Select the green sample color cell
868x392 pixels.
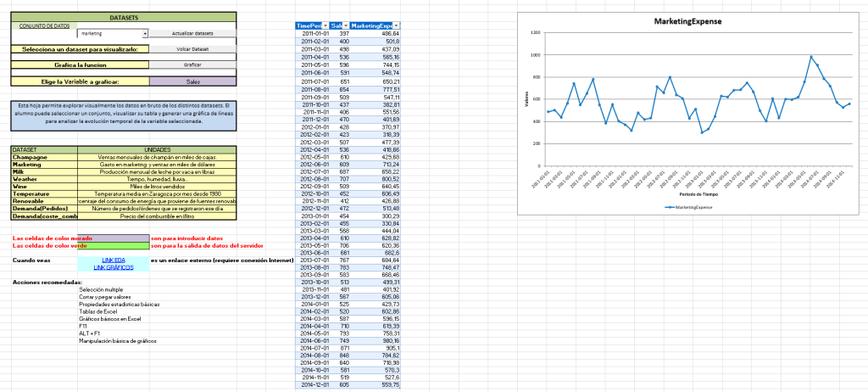pos(112,245)
